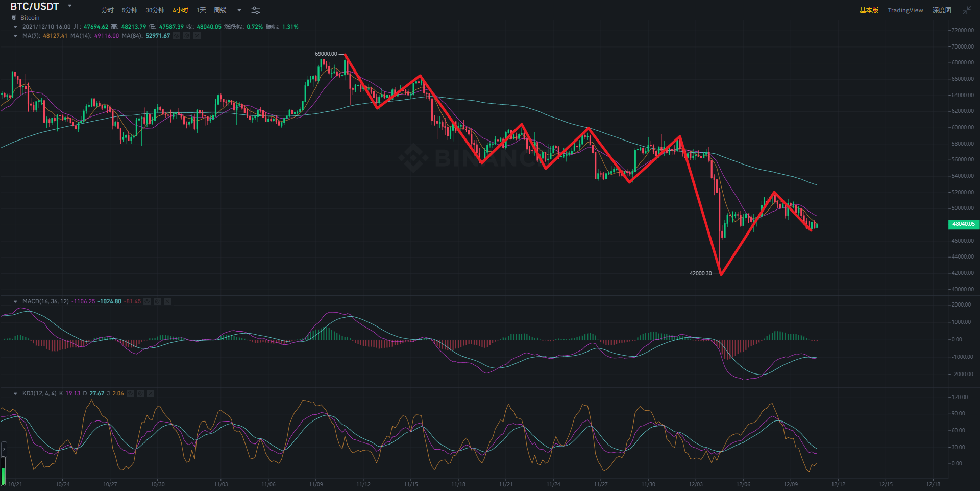This screenshot has height=491, width=980.
Task: Remove the MA indicator with its X icon
Action: (x=197, y=36)
